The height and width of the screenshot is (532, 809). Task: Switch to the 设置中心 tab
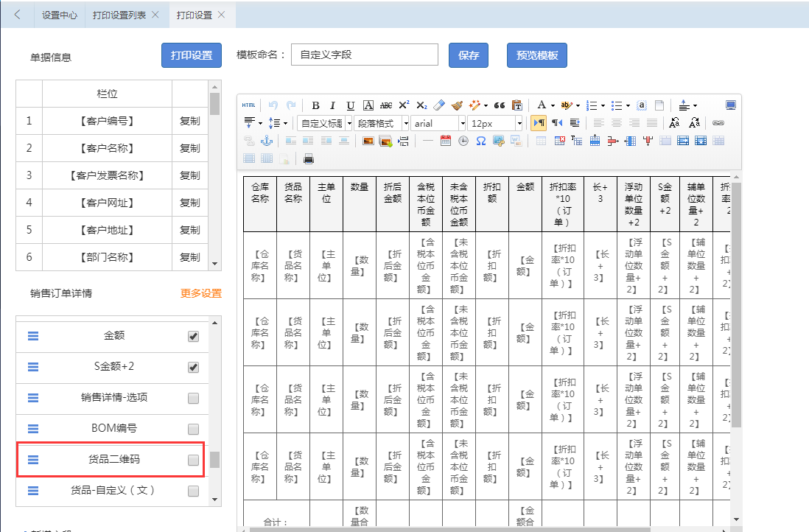tap(60, 15)
